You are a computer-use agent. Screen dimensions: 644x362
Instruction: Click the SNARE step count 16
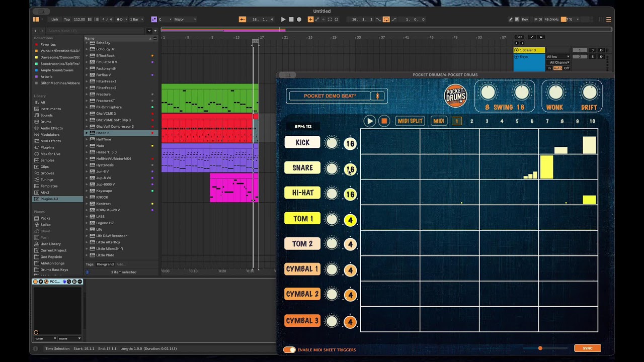tap(350, 169)
